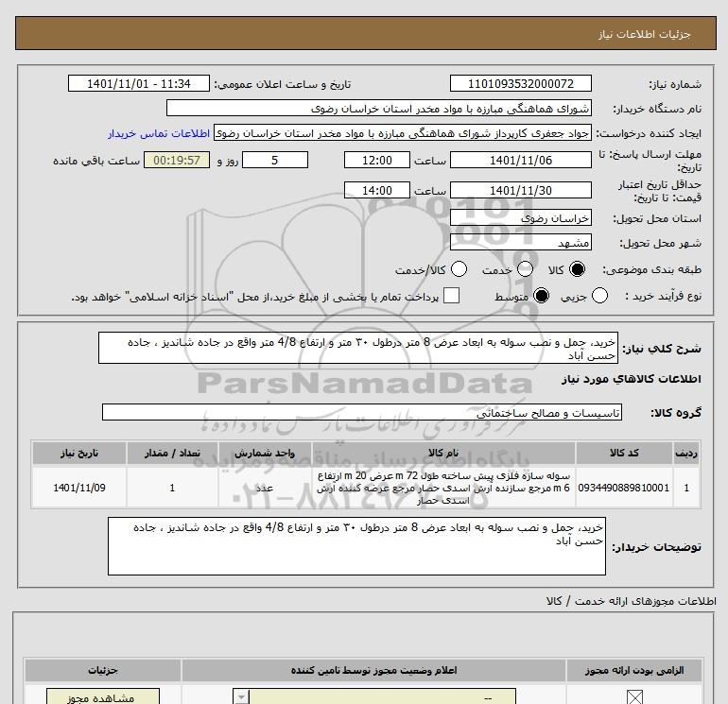Click the نام کالا column header
This screenshot has height=704, width=728.
coord(443,453)
